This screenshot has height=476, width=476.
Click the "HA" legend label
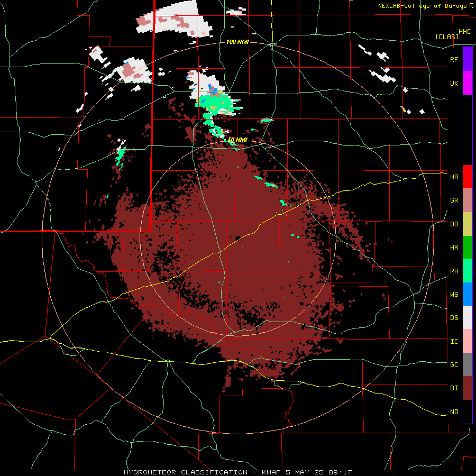click(454, 177)
